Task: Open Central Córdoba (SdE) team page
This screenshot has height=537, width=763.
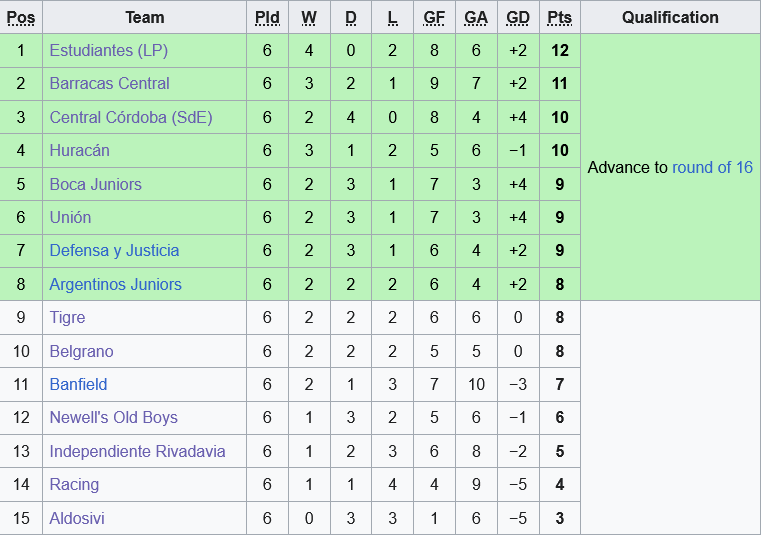Action: (131, 117)
